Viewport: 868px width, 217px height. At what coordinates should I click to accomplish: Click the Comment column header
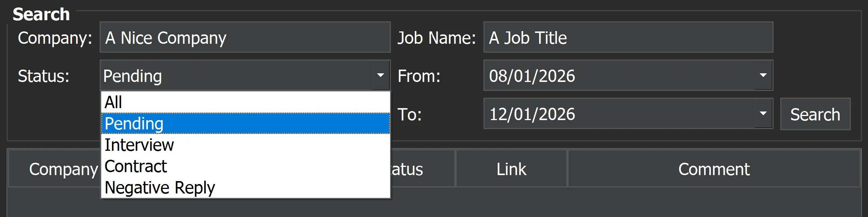coord(714,169)
